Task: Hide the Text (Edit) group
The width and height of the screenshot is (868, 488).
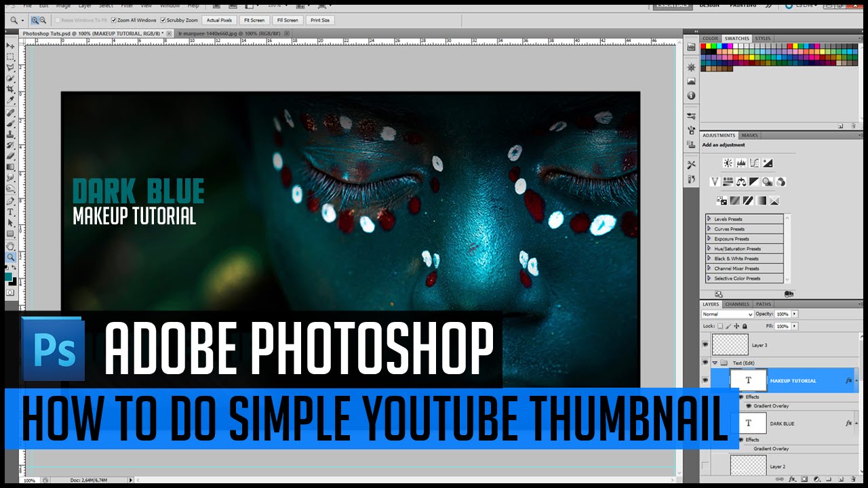Action: point(706,363)
